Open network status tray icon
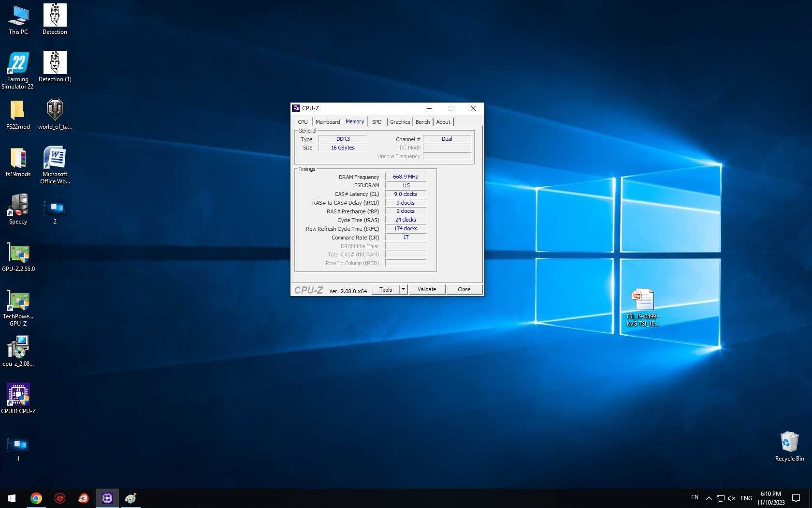Screen dimensions: 812x508 pyautogui.click(x=720, y=498)
